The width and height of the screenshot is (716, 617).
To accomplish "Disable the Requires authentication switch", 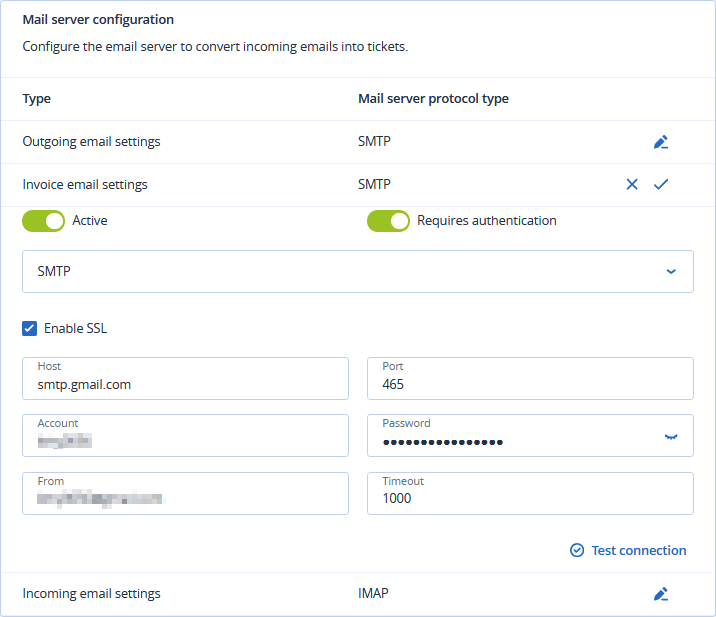I will coord(388,221).
